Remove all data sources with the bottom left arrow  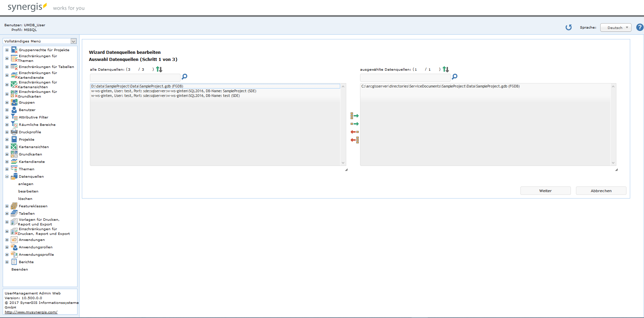coord(354,140)
